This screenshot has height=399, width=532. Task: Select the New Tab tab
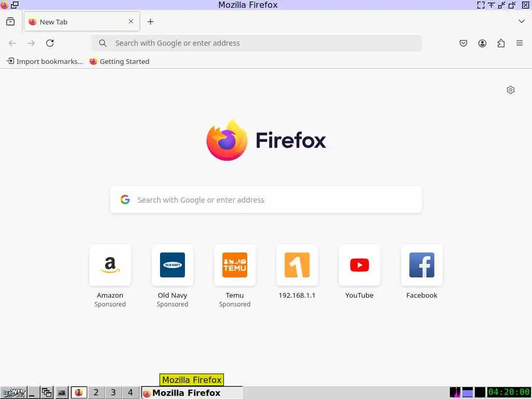click(82, 22)
